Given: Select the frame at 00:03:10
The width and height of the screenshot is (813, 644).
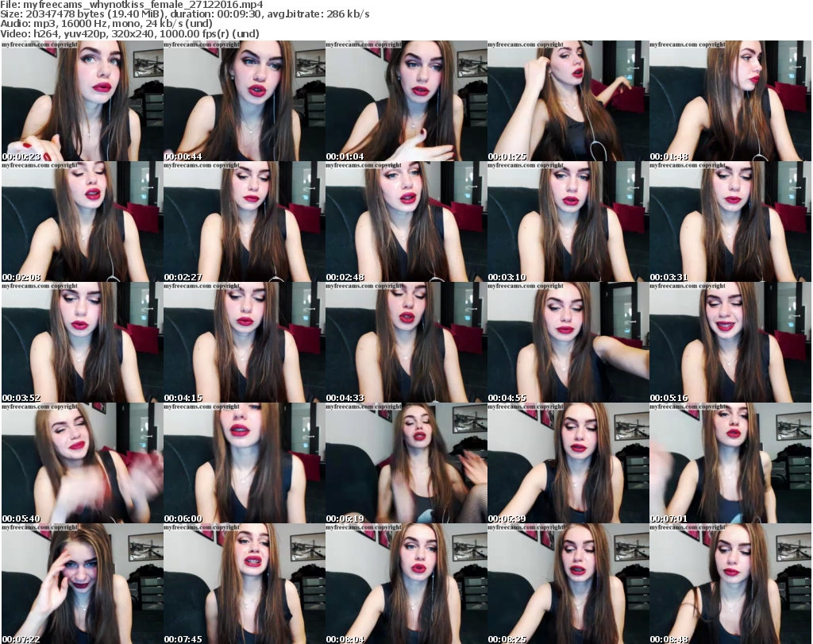Looking at the screenshot, I should (568, 222).
